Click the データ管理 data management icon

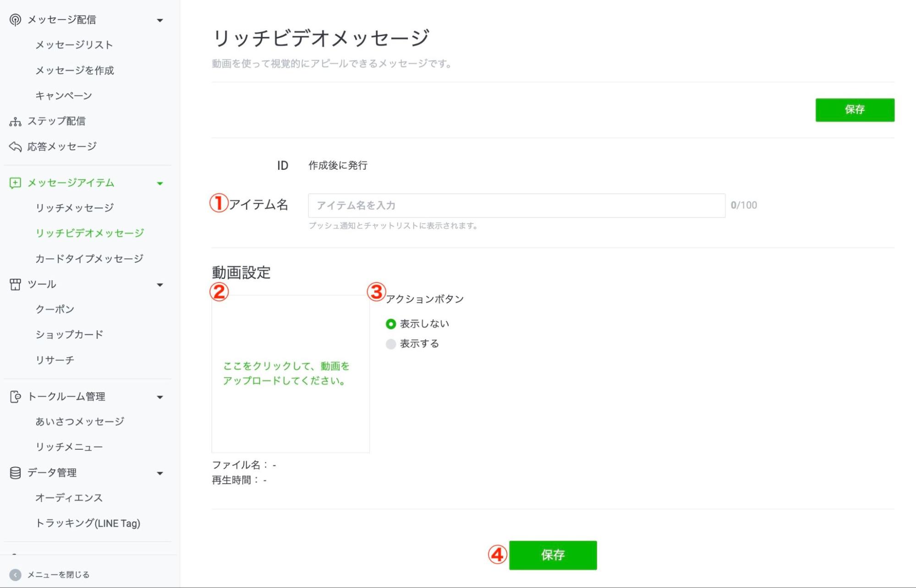click(x=15, y=473)
